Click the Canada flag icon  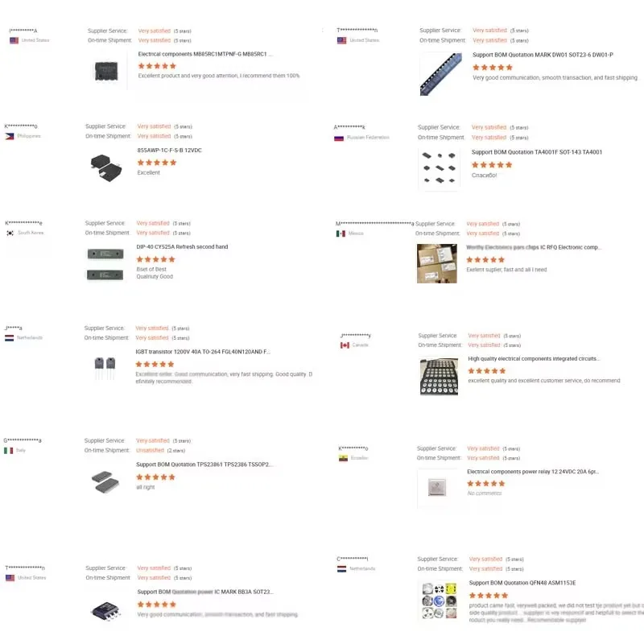click(345, 345)
